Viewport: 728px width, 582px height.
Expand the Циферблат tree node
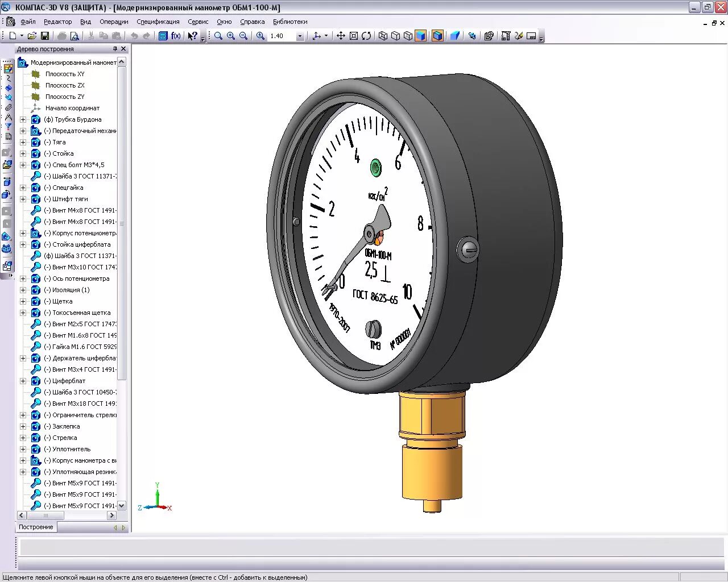coord(23,381)
